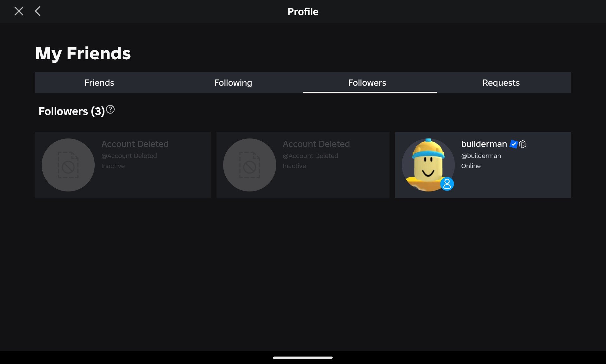Switch to the Following tab
Viewport: 606px width, 364px height.
[x=233, y=83]
